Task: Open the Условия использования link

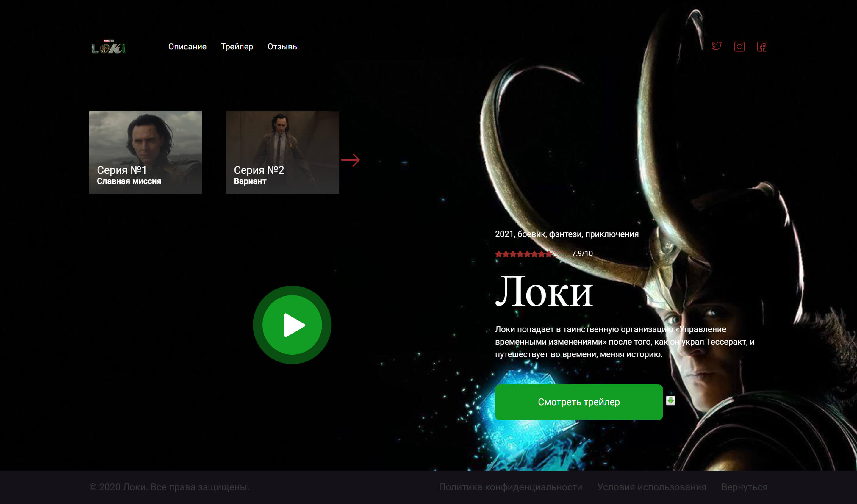Action: (x=652, y=487)
